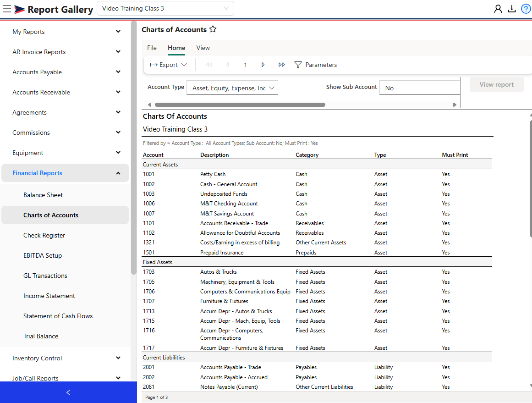Click the report vertical scrollbar

click(531, 179)
